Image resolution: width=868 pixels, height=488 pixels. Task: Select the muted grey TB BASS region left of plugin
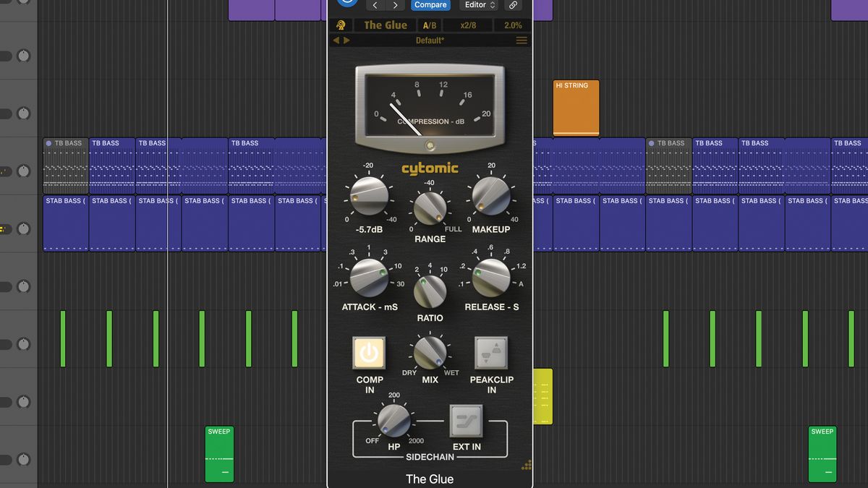tap(66, 166)
